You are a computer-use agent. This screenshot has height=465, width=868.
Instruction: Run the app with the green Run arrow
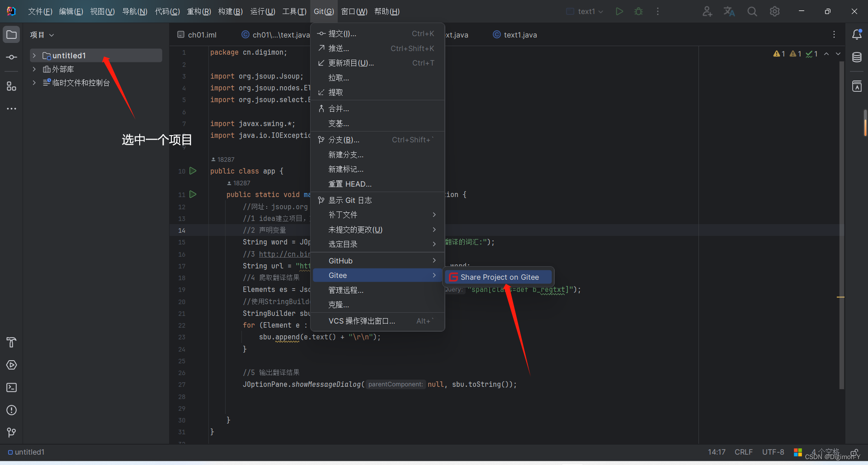pos(619,11)
